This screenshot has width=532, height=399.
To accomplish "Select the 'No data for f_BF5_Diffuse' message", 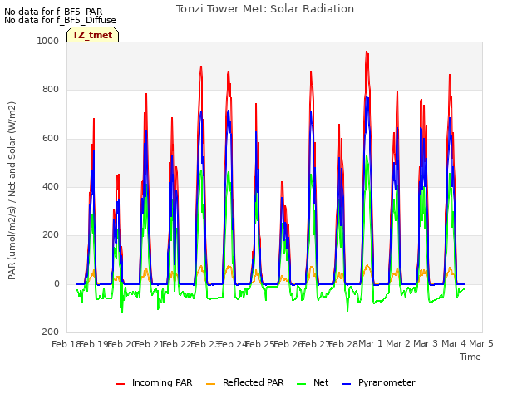I will (60, 20).
